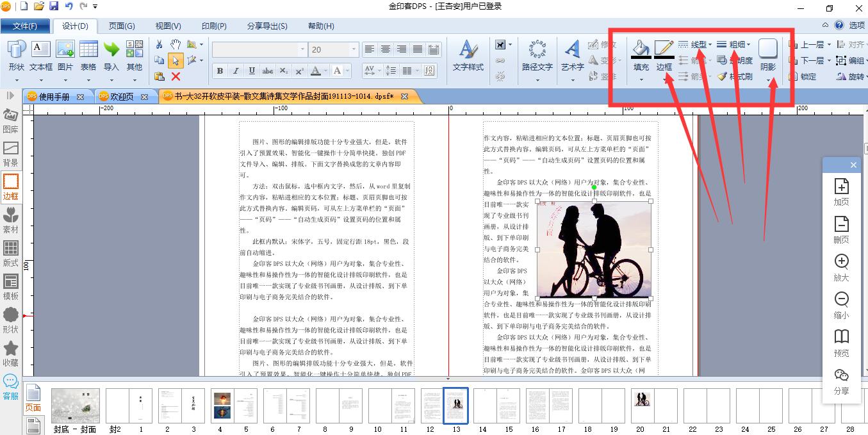Open the 分享导出(S) ribbon tab
The width and height of the screenshot is (868, 435).
[x=268, y=26]
